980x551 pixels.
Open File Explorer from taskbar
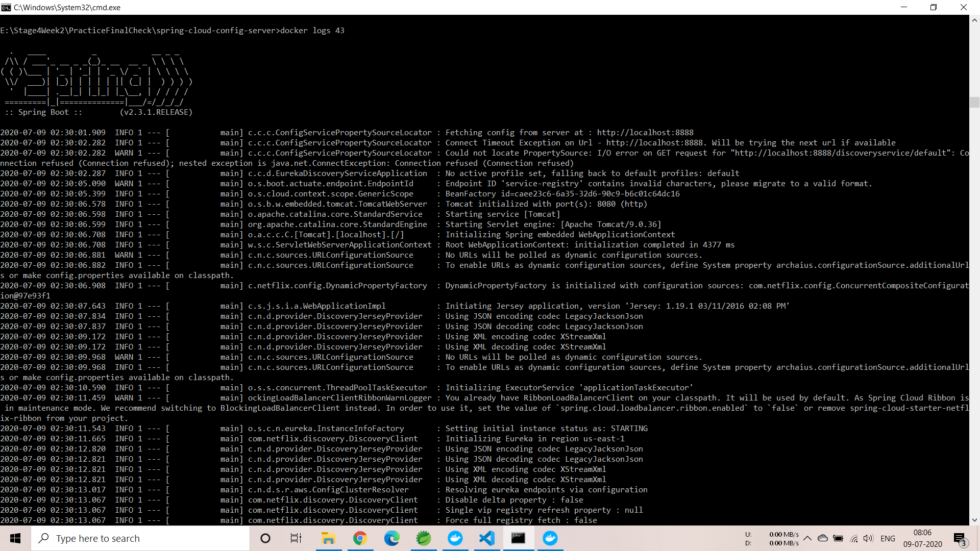328,538
